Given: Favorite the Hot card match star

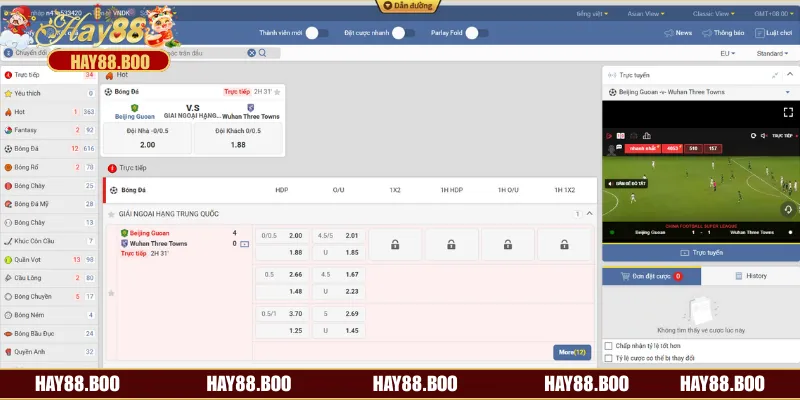Looking at the screenshot, I should click(277, 92).
